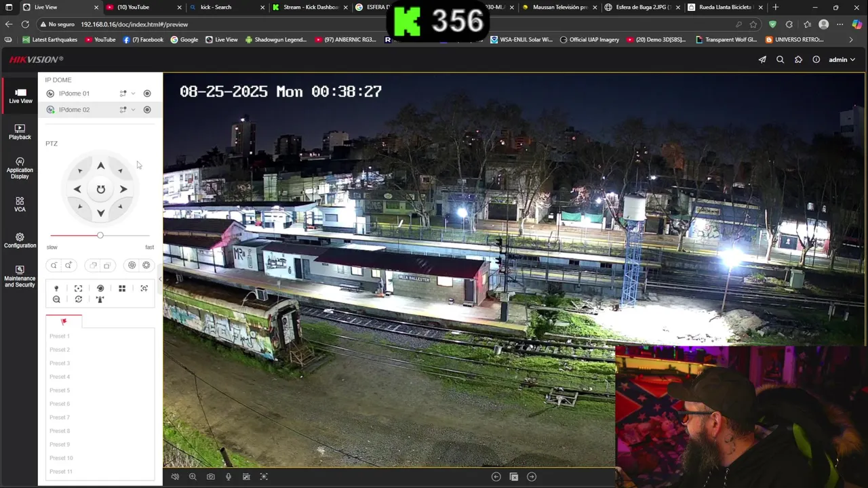This screenshot has width=868, height=488.
Task: Move PTZ diagonally down-right
Action: click(120, 207)
